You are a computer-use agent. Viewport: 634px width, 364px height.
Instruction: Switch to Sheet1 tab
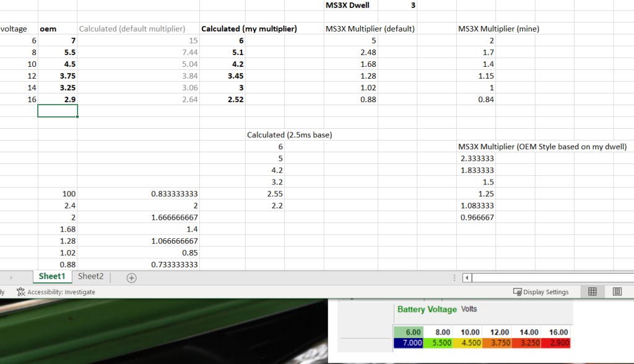pyautogui.click(x=52, y=276)
